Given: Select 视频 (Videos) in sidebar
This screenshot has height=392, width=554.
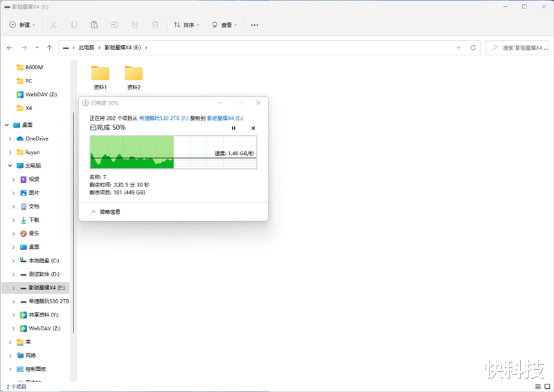Looking at the screenshot, I should (30, 179).
